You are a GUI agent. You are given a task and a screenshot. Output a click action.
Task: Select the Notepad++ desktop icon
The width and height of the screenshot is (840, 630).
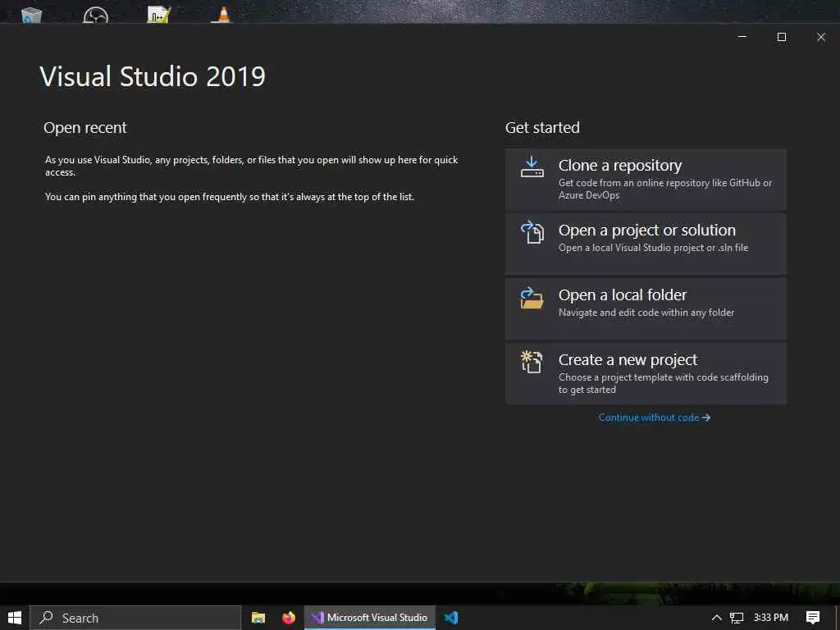(159, 15)
